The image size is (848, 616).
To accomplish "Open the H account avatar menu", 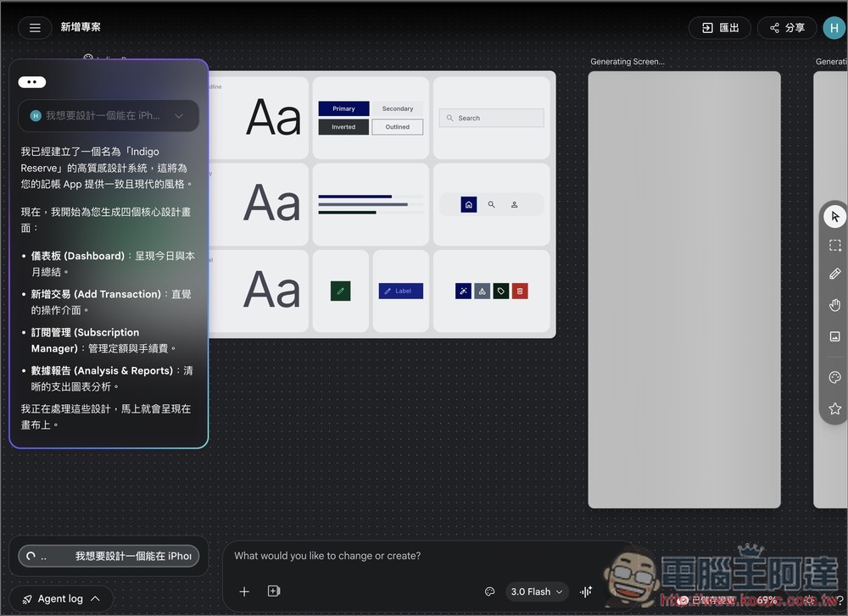I will point(834,28).
